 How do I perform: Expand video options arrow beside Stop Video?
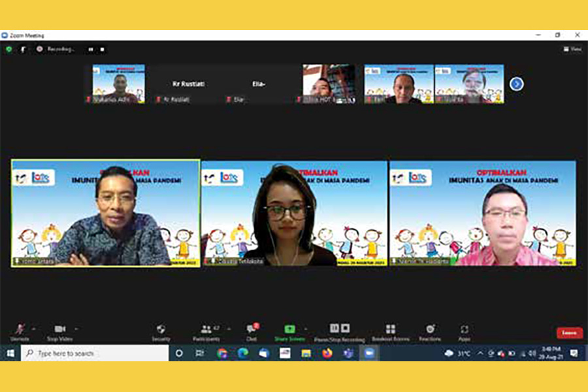76,329
